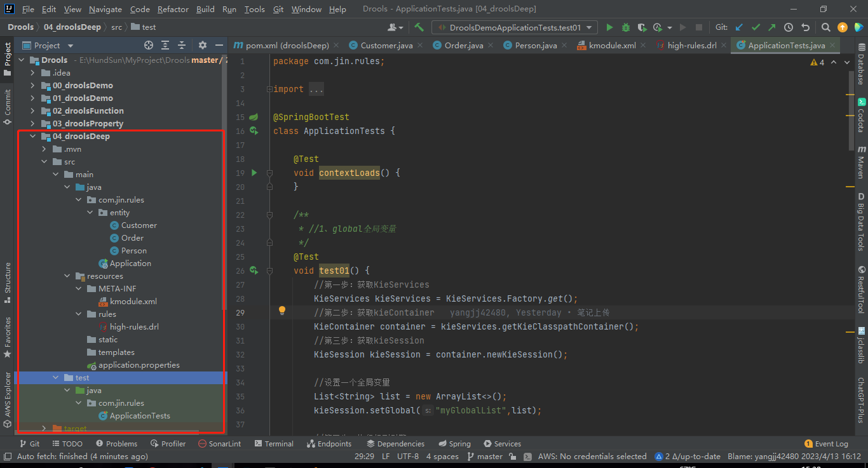Open Search Everywhere magnifier icon
Screen dimensions: 868x468
(825, 27)
